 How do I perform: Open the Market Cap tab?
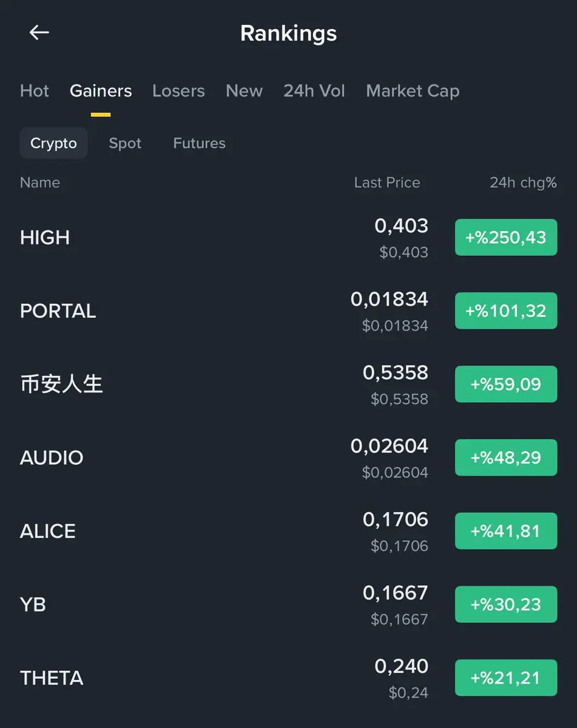[413, 91]
